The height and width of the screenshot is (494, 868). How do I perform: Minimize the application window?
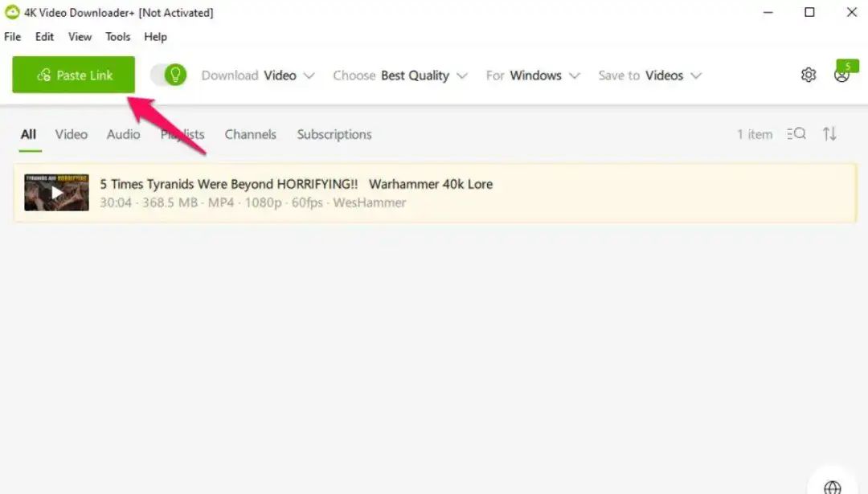(x=768, y=12)
